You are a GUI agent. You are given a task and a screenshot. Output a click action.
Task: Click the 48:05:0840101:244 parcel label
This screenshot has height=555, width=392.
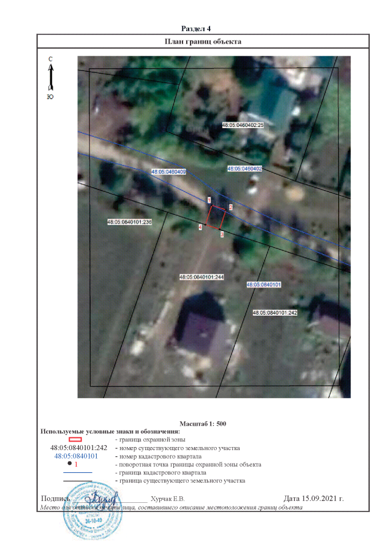pyautogui.click(x=202, y=277)
